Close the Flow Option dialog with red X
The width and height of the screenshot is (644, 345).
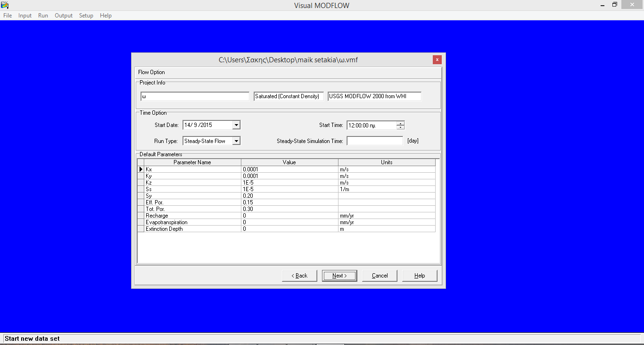(x=437, y=60)
